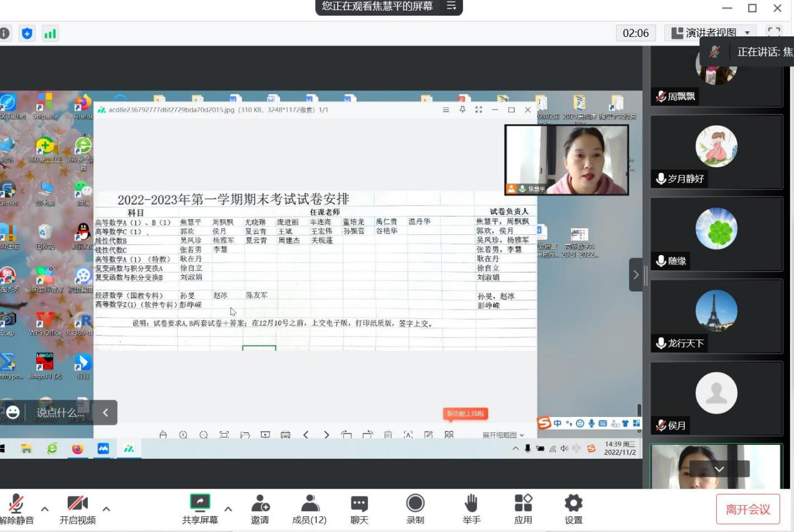Click text recognition icon in viewer toolbar

409,434
